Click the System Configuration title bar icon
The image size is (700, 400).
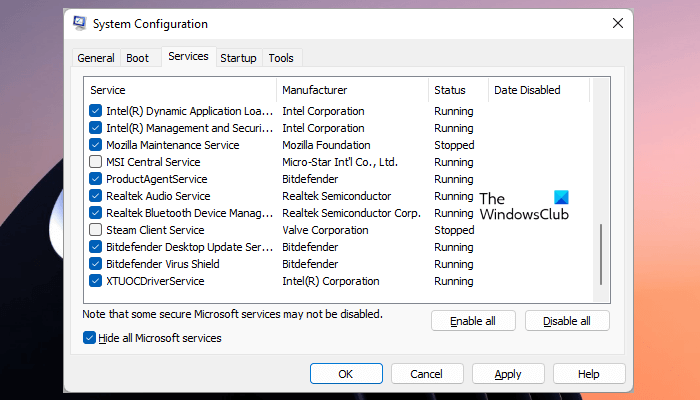coord(79,23)
